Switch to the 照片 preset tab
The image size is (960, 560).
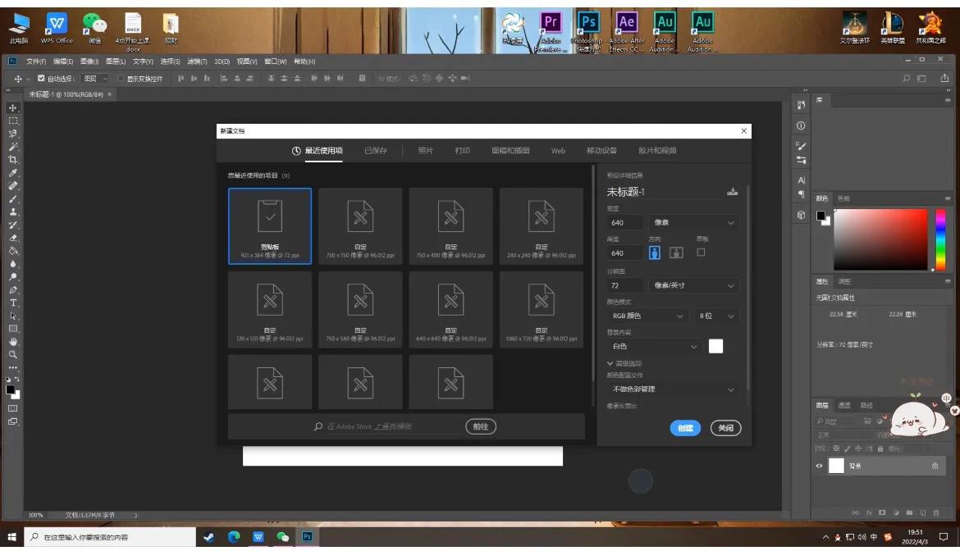425,151
